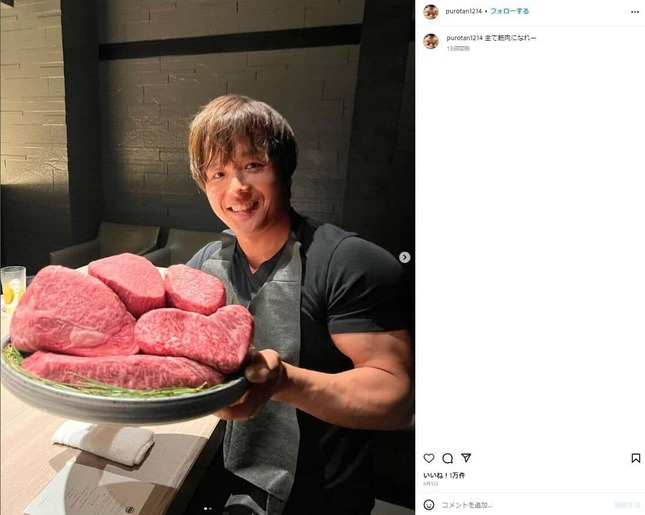Submit comment with post button
This screenshot has height=515, width=645.
pos(627,505)
